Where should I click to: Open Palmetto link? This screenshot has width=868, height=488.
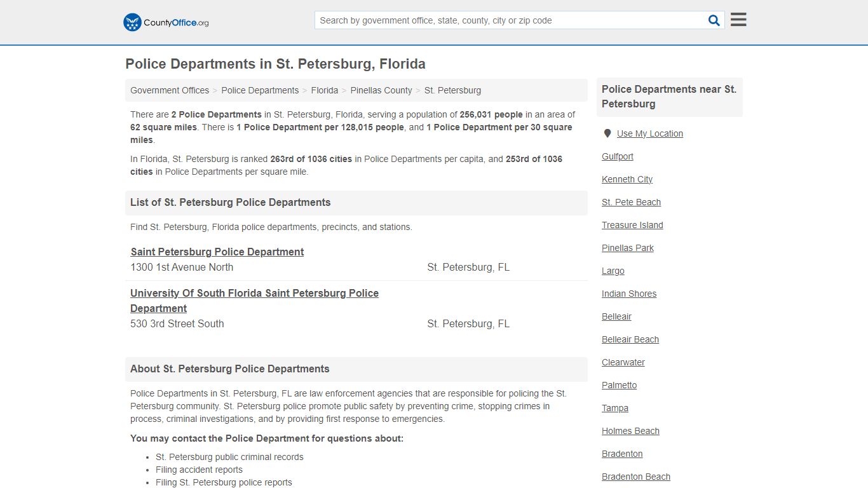tap(620, 385)
